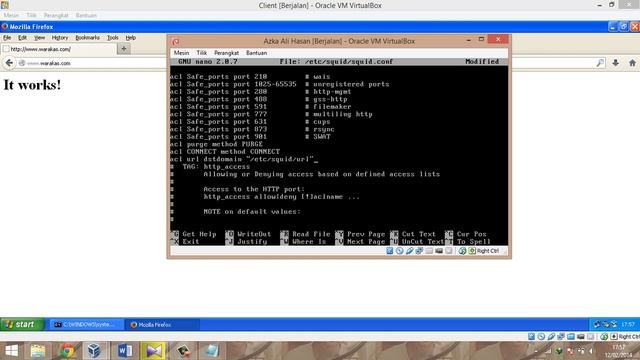Viewport: 640px width, 360px height.
Task: Open Mesin menu in Azka Ali Hasan window
Action: pyautogui.click(x=181, y=53)
